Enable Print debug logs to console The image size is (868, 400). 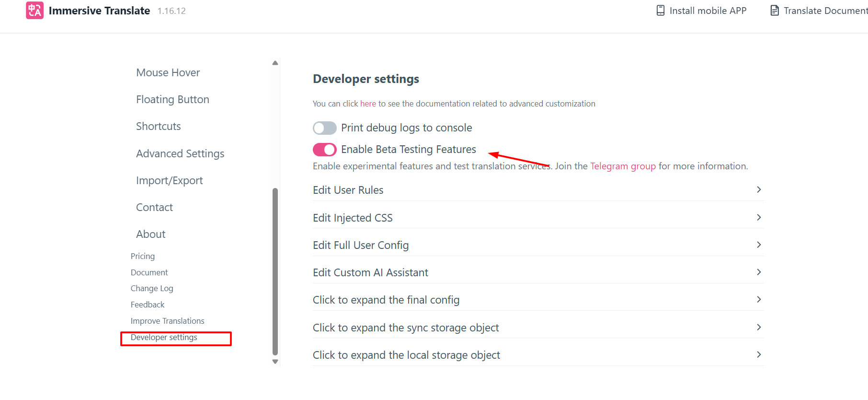325,128
